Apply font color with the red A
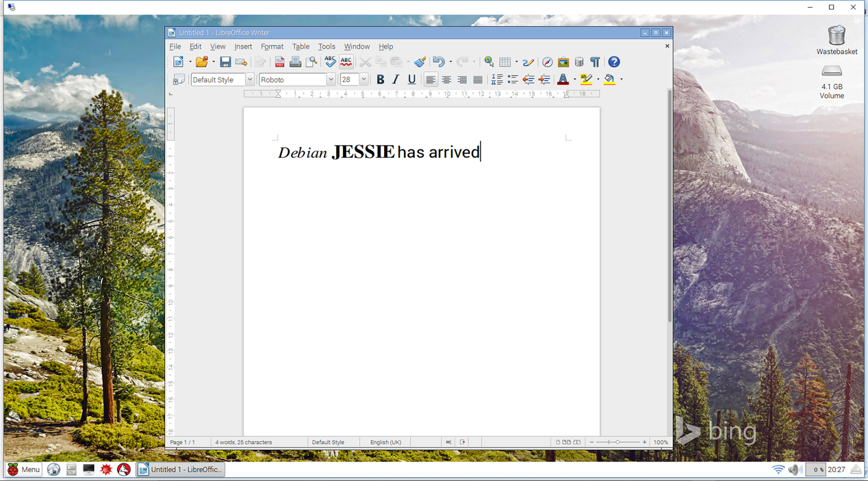Image resolution: width=868 pixels, height=481 pixels. [563, 79]
